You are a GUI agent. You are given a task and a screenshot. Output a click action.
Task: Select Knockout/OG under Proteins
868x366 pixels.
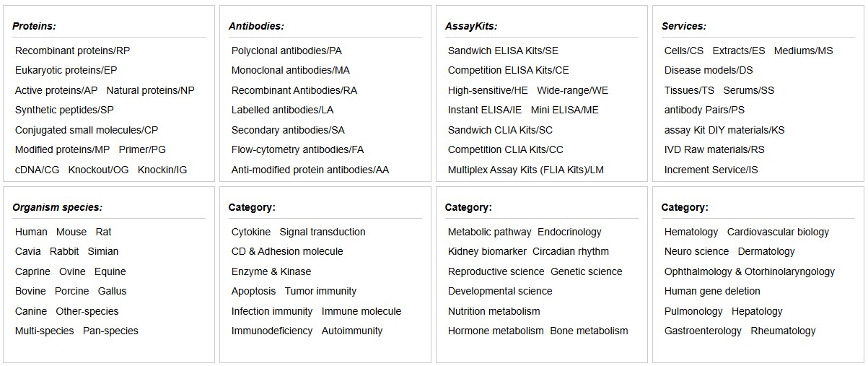pyautogui.click(x=98, y=170)
